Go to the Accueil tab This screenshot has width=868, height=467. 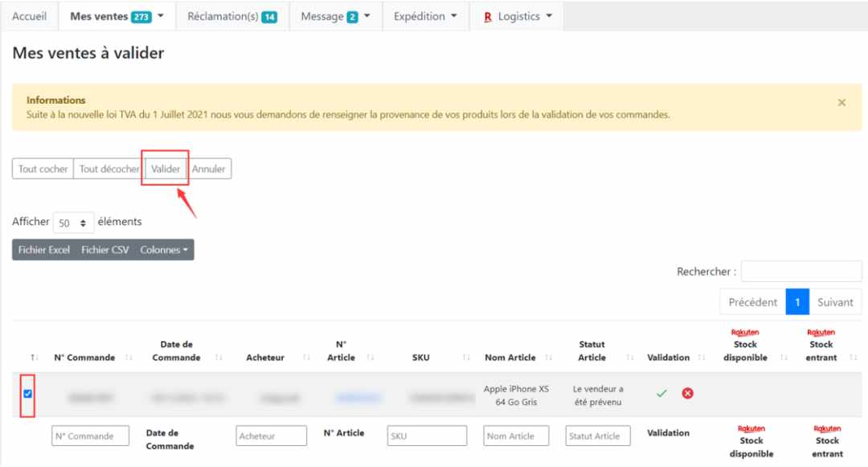pyautogui.click(x=30, y=17)
